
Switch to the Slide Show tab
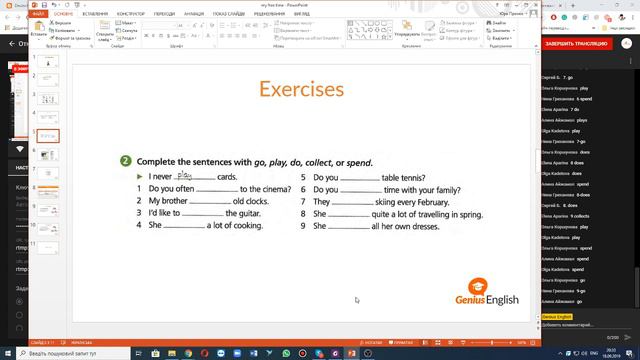229,14
